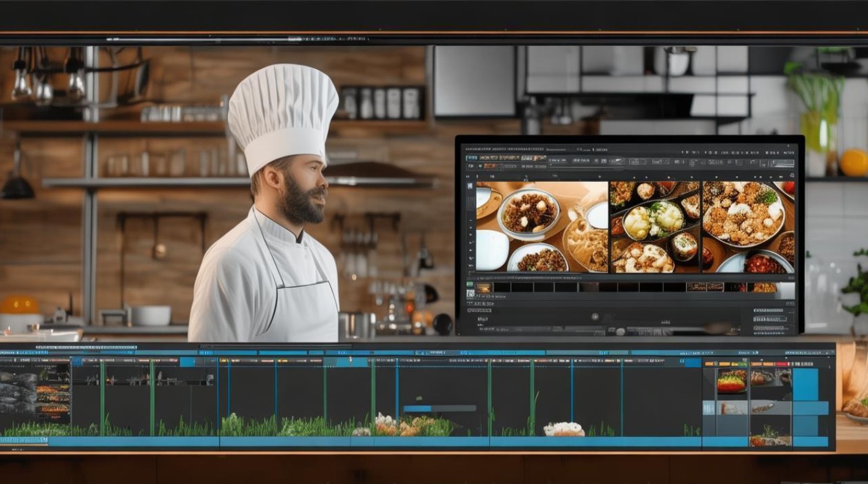The height and width of the screenshot is (484, 868).
Task: Select the white cake clip on timeline
Action: point(564,429)
